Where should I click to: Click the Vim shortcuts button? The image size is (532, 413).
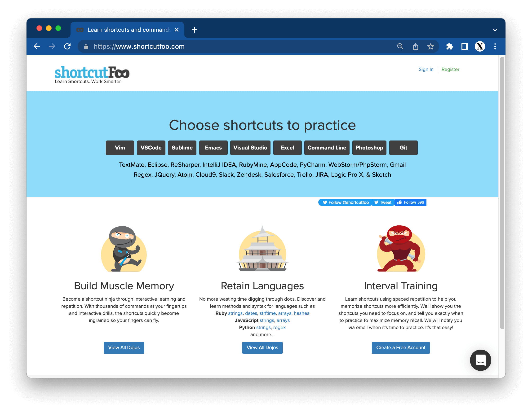tap(120, 148)
